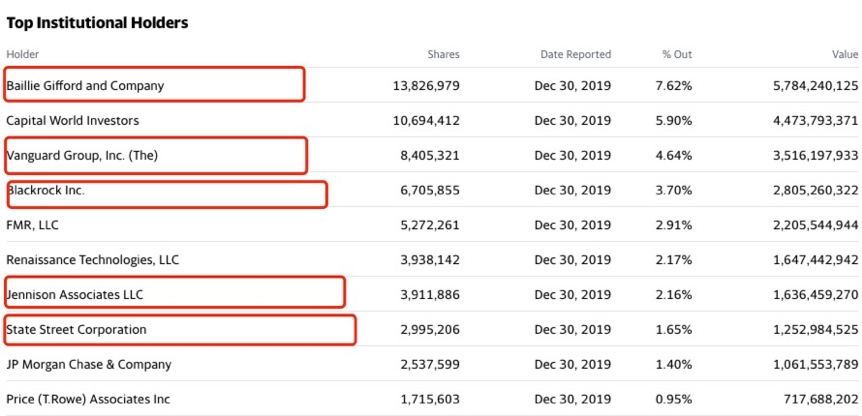Select Capital World Investors row
862x416 pixels.
coord(72,121)
